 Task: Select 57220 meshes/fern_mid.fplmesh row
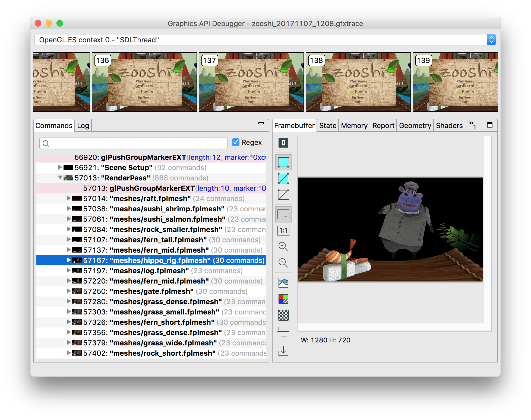click(151, 281)
